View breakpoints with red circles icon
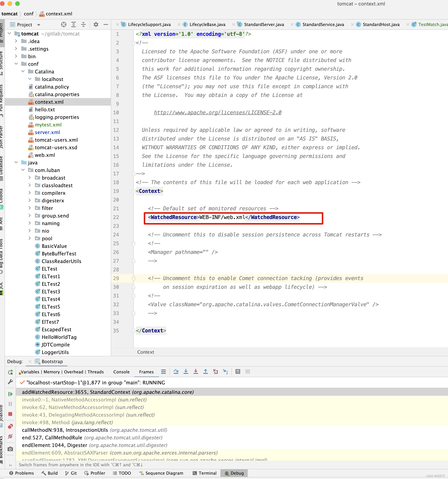Viewport: 448px width, 479px height. click(10, 426)
